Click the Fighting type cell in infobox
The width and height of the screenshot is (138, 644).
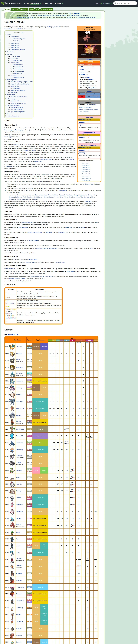pyautogui.click(x=93, y=62)
